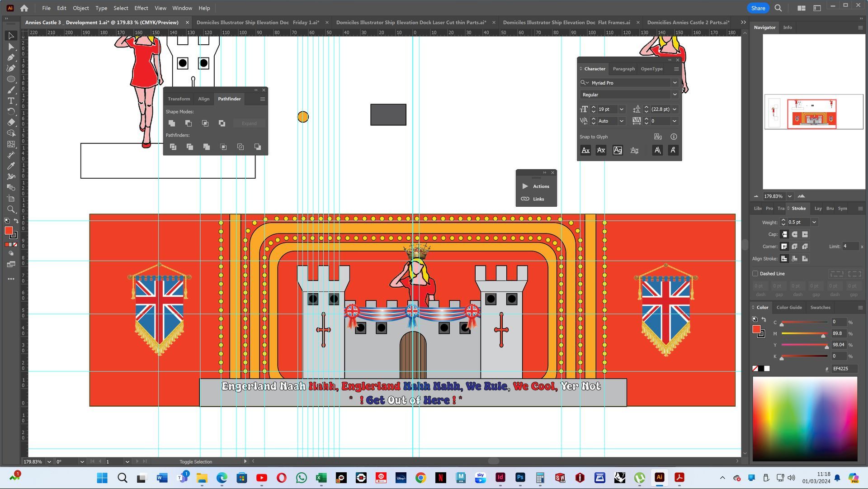Open the font family Myriad Pro dropdown
Viewport: 868px width, 489px height.
tap(675, 83)
